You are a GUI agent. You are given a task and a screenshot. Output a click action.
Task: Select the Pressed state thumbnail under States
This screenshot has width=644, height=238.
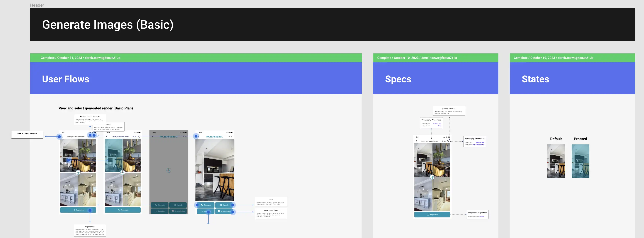pyautogui.click(x=580, y=161)
